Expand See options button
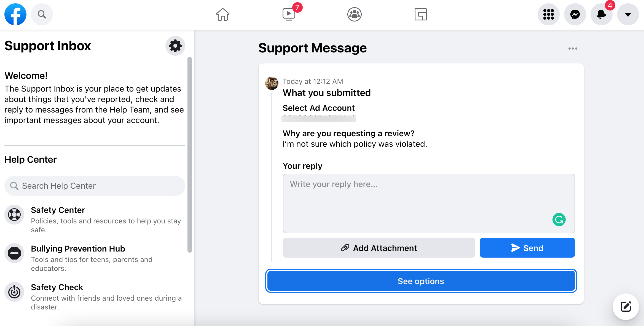Screen dimensions: 644x326 point(421,281)
